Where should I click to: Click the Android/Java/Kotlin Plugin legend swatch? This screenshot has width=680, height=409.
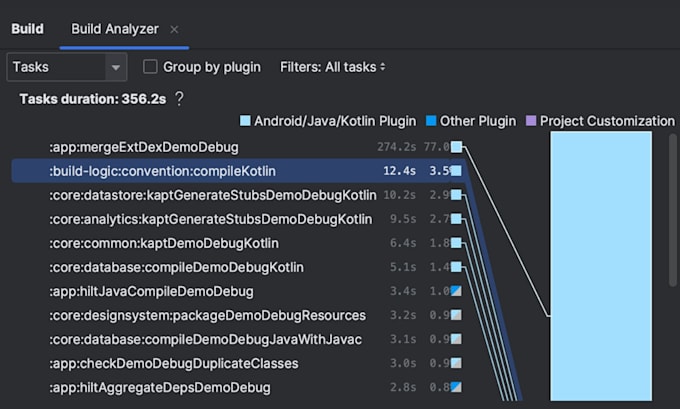[245, 121]
